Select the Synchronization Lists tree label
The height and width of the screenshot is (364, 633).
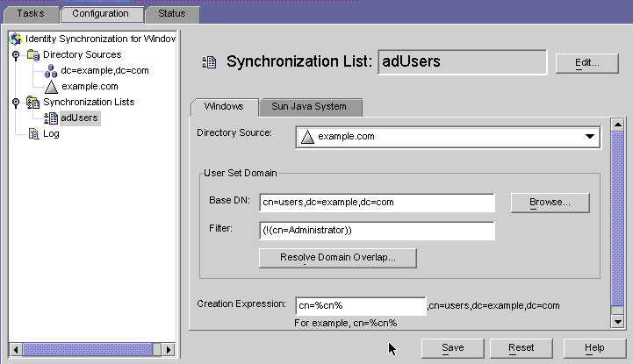point(89,103)
